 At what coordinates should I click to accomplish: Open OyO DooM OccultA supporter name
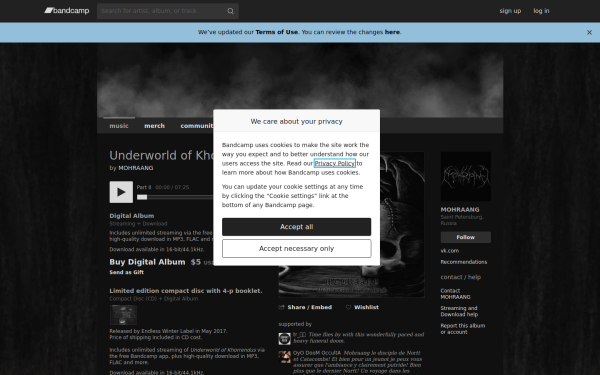(x=317, y=353)
